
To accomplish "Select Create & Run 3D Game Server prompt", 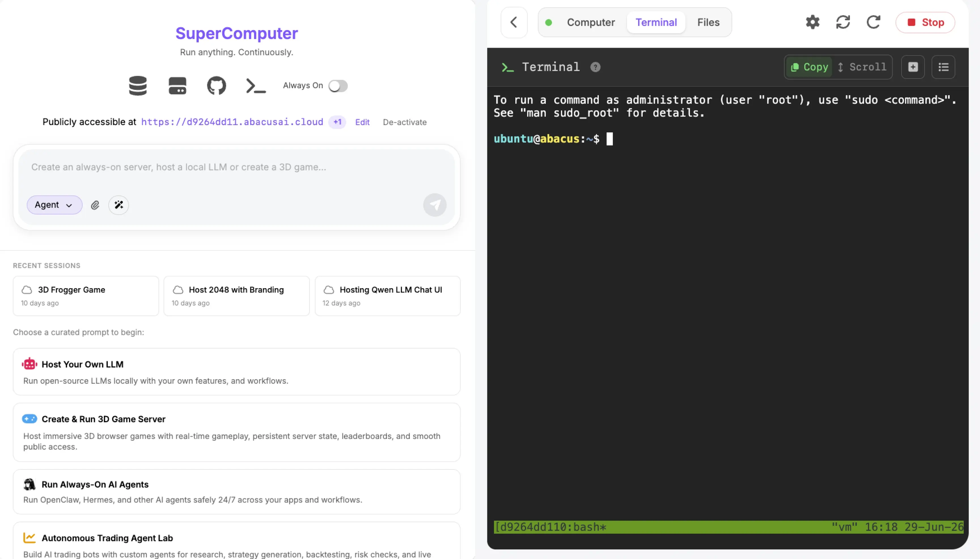I will pos(237,432).
